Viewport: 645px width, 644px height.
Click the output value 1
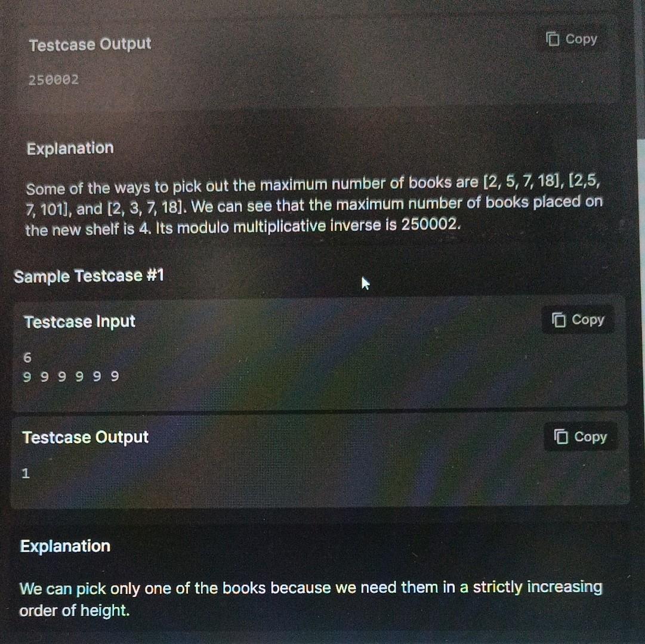click(x=26, y=473)
